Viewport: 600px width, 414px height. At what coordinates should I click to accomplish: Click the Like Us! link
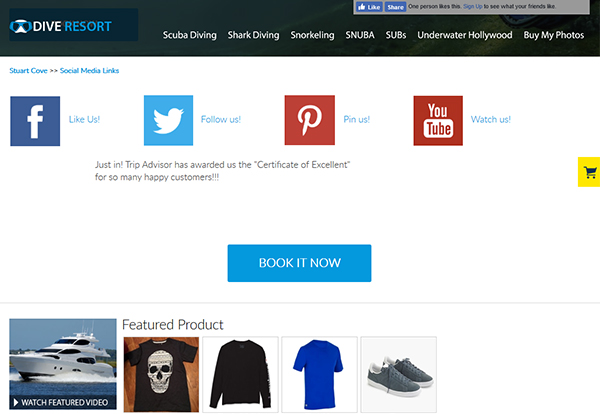click(x=84, y=119)
